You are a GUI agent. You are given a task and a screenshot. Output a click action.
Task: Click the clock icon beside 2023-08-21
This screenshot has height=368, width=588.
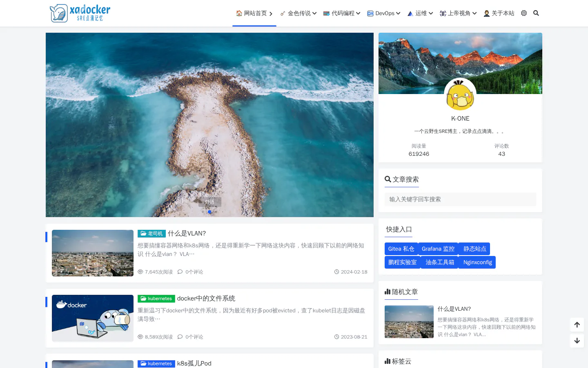pyautogui.click(x=337, y=337)
